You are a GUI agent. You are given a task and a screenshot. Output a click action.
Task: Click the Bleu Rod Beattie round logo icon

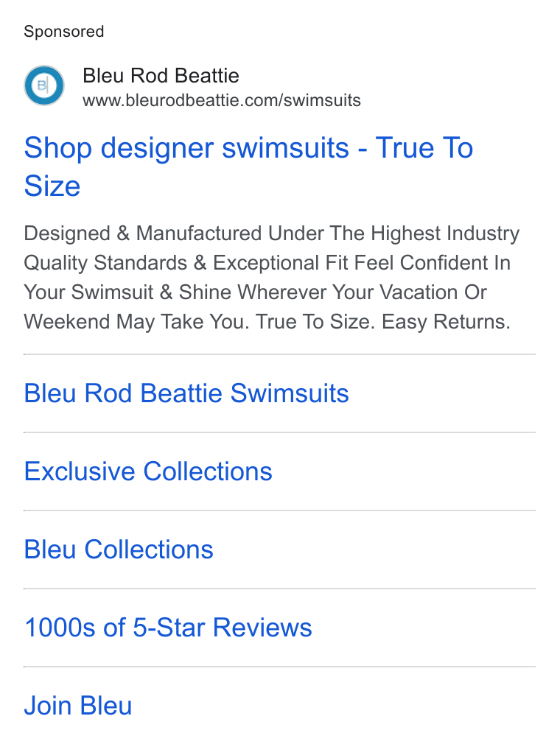44,85
